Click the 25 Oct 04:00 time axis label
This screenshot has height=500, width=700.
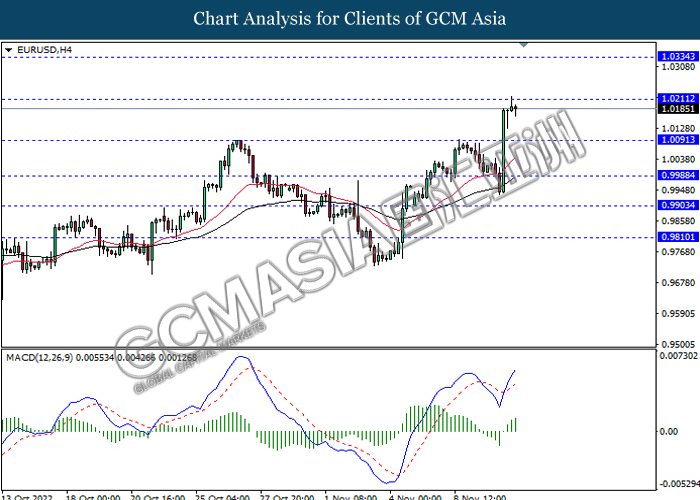222,496
